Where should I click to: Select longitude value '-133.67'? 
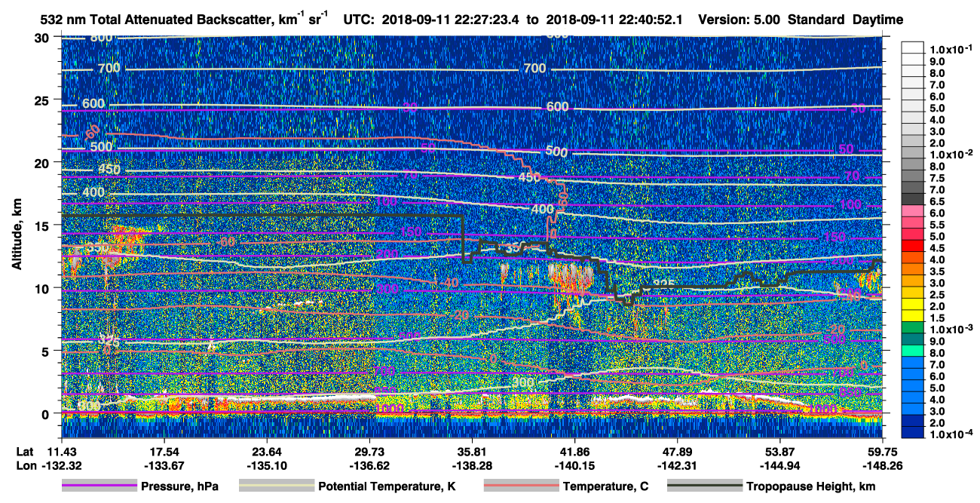click(164, 465)
